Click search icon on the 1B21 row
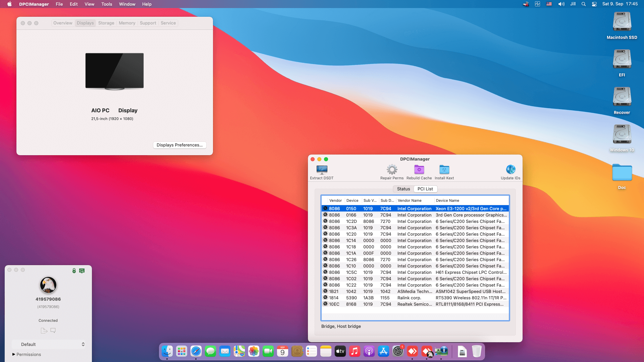The width and height of the screenshot is (644, 362). click(325, 291)
